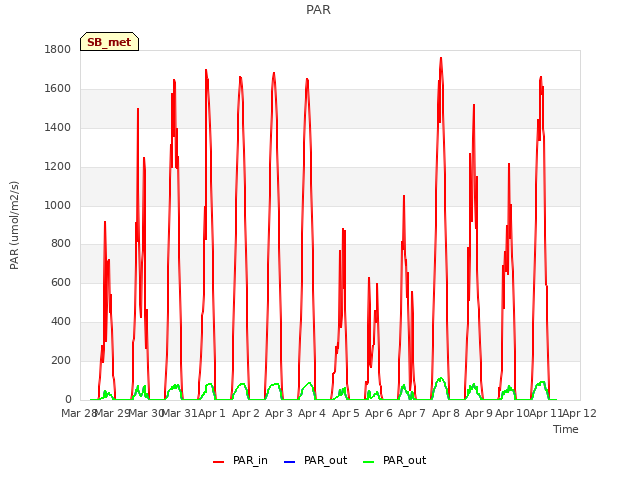Screen dimensions: 640x480
Task: Click the Apr 1 date tick label
Action: click(212, 413)
